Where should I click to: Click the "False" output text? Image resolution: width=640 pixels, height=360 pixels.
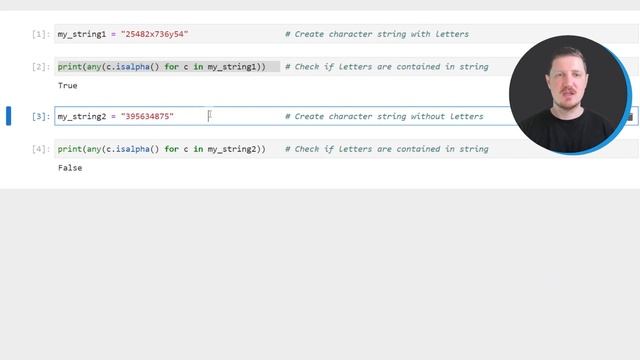point(70,168)
